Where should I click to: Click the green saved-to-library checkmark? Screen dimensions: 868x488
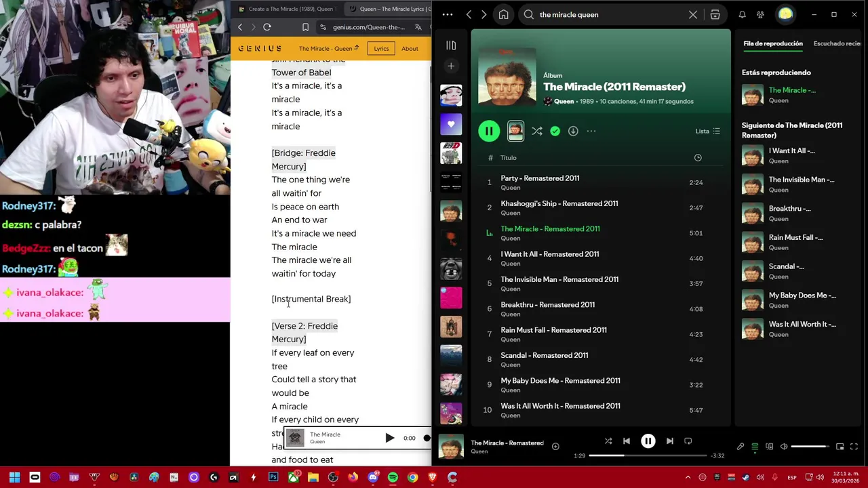point(555,131)
